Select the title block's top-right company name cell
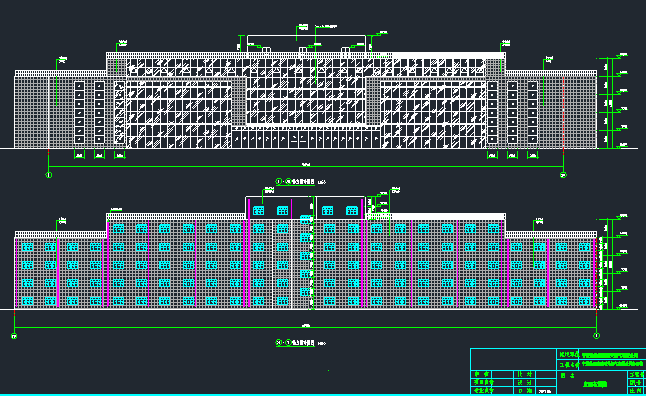 click(612, 355)
